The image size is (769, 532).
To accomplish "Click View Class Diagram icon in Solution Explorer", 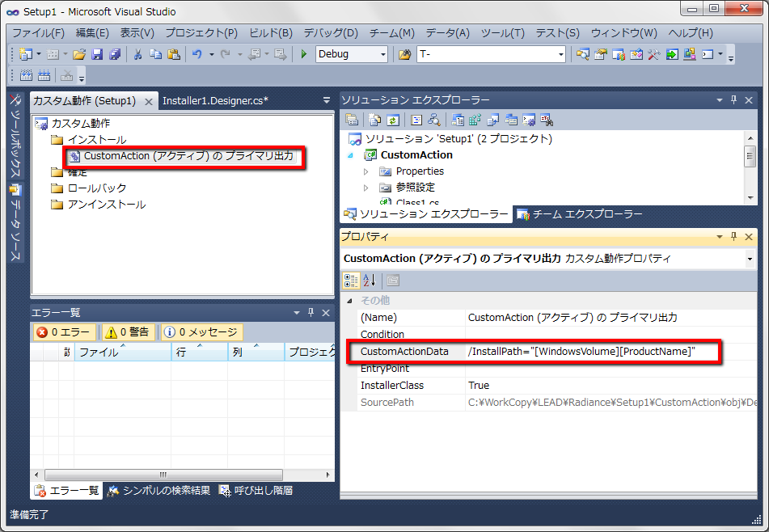I will [x=434, y=120].
